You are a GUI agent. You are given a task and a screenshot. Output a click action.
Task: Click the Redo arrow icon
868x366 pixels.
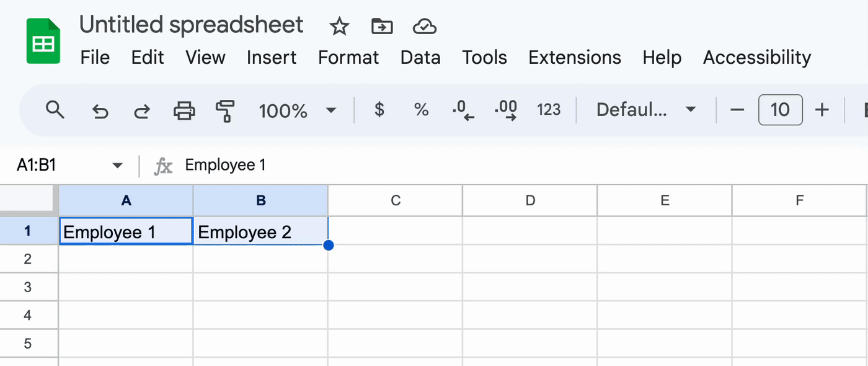pyautogui.click(x=142, y=111)
